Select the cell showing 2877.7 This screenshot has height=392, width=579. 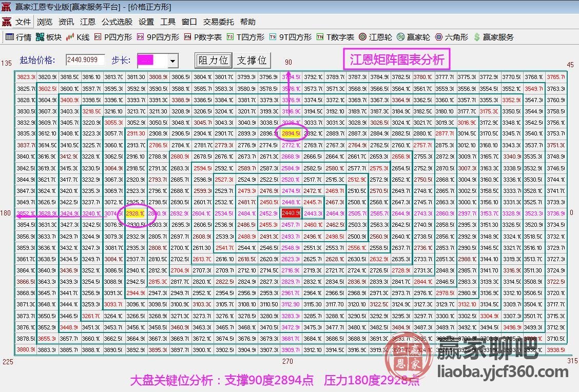[445, 133]
